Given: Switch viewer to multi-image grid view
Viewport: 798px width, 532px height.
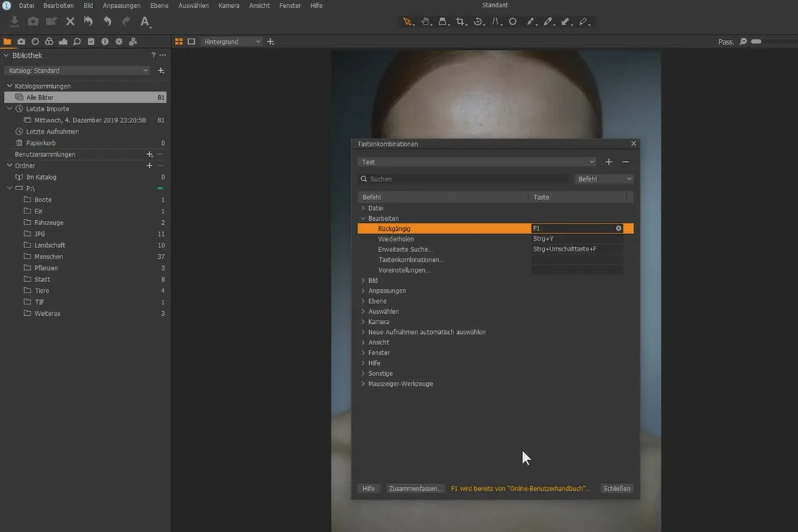Looking at the screenshot, I should tap(179, 41).
